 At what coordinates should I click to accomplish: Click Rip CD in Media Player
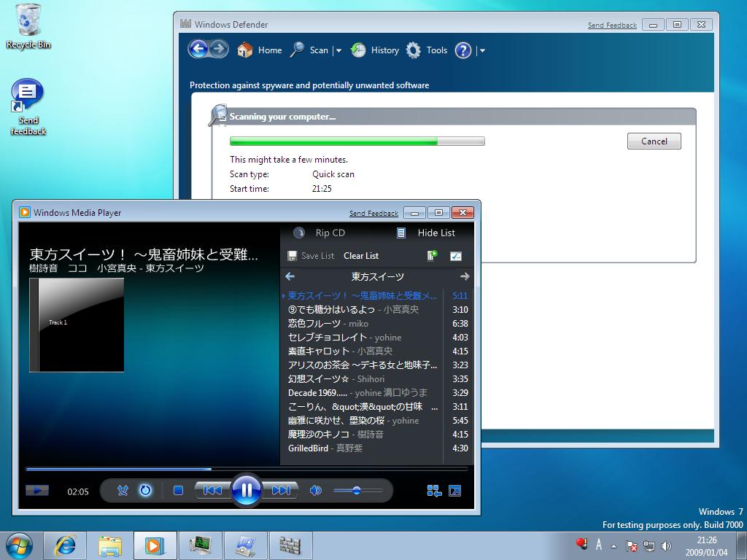click(319, 233)
